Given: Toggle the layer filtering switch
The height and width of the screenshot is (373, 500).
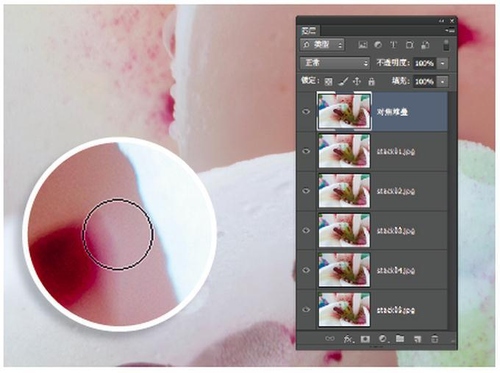Looking at the screenshot, I should [x=446, y=45].
